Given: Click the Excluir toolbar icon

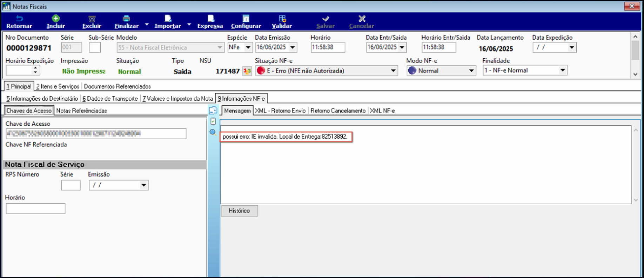Looking at the screenshot, I should click(x=92, y=19).
